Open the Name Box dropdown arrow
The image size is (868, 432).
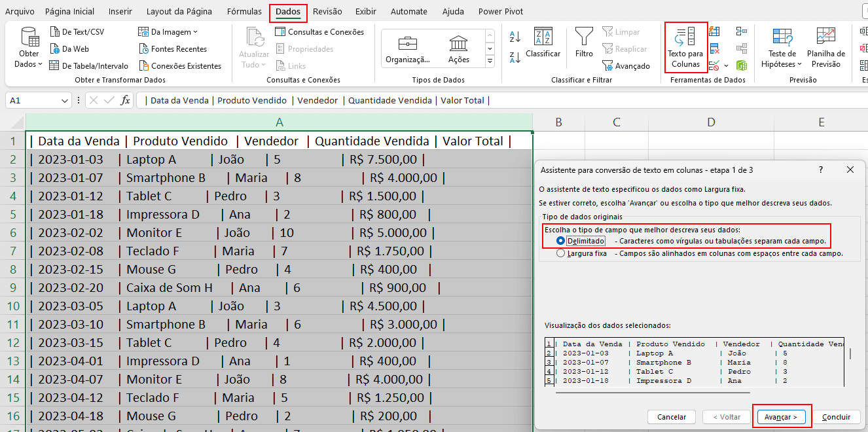pos(63,99)
